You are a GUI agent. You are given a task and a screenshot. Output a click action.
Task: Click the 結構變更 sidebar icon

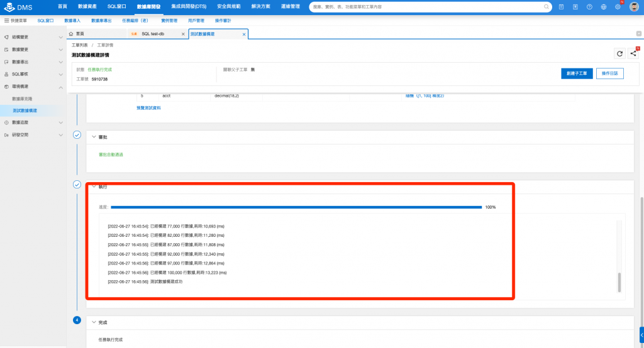6,37
